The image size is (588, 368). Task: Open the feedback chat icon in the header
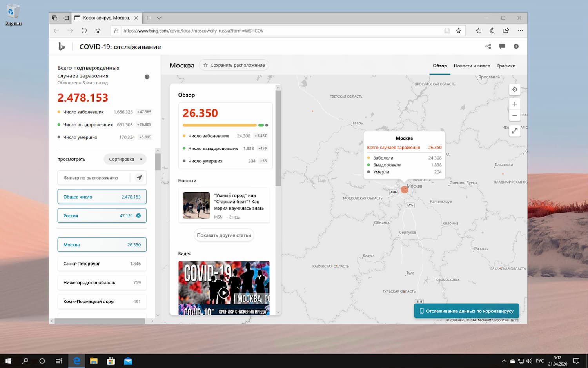pyautogui.click(x=502, y=46)
